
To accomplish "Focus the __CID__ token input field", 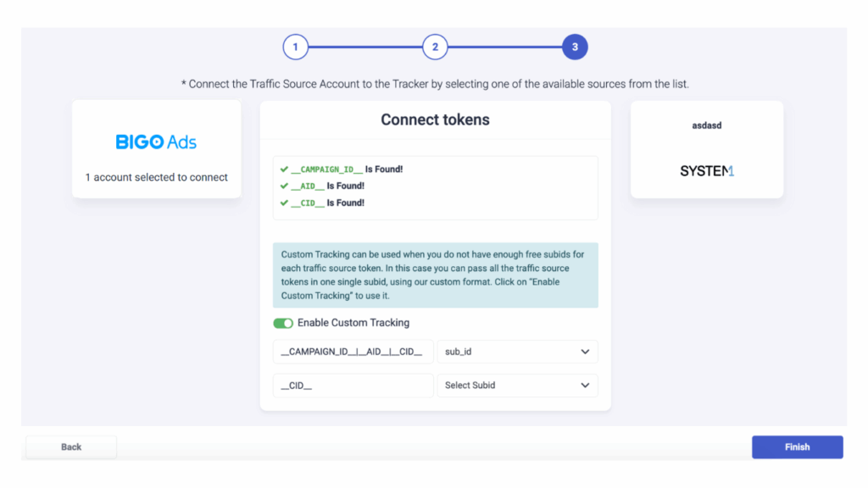I will point(353,385).
